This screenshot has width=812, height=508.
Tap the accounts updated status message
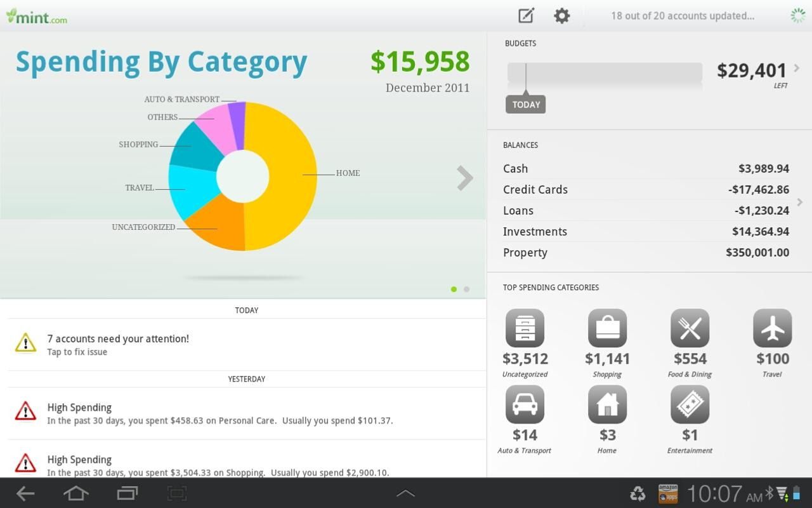[x=683, y=15]
